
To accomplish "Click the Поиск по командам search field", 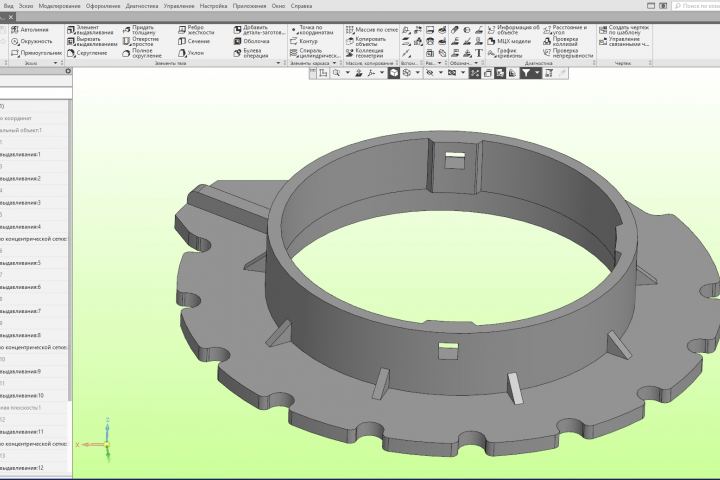I will click(696, 6).
